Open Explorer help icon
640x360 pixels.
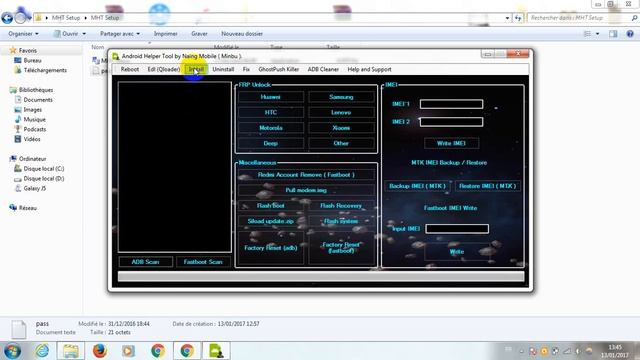630,34
